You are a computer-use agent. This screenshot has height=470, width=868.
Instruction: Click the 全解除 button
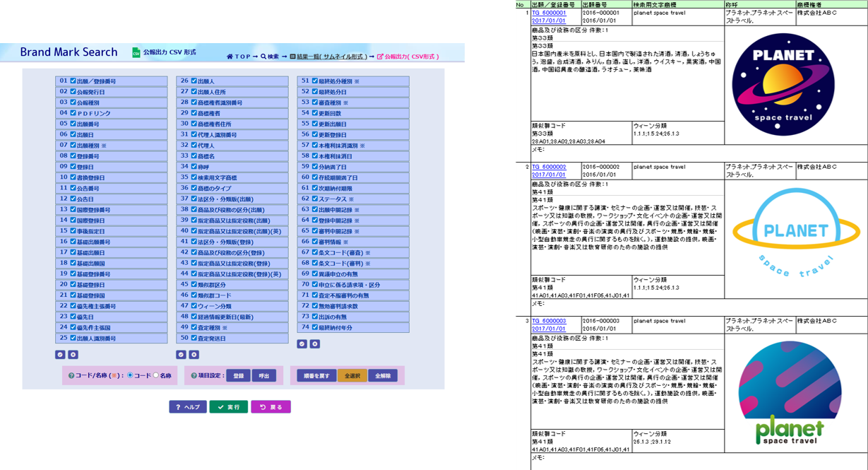pos(383,376)
